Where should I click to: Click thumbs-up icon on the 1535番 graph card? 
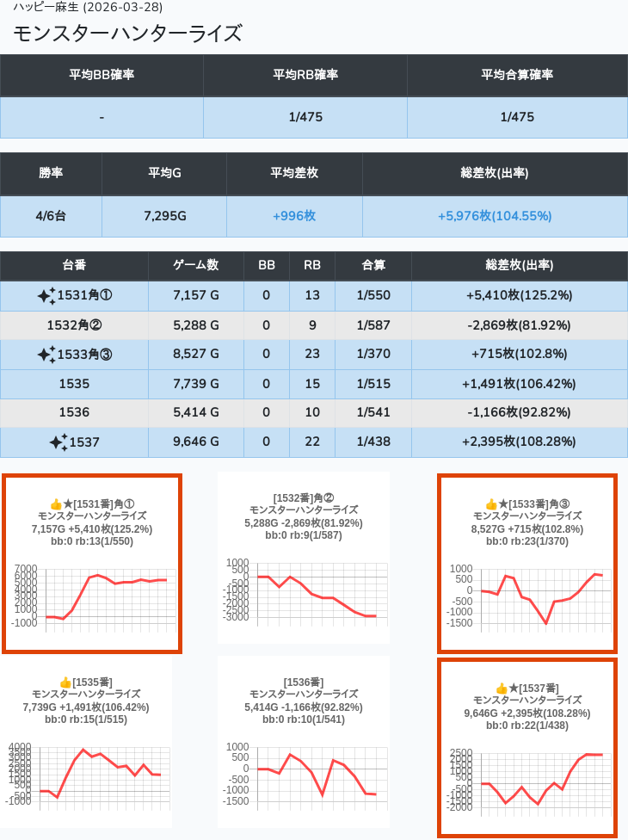pos(65,682)
